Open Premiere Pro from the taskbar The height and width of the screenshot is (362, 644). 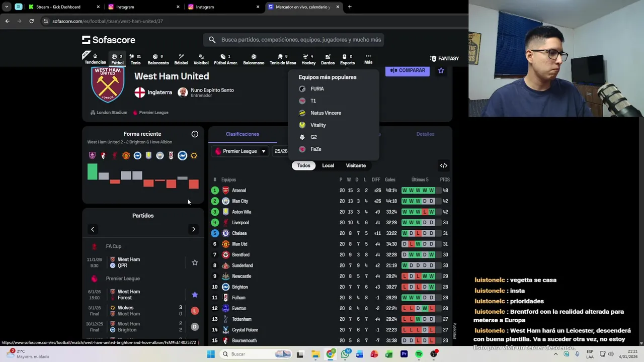click(x=404, y=354)
